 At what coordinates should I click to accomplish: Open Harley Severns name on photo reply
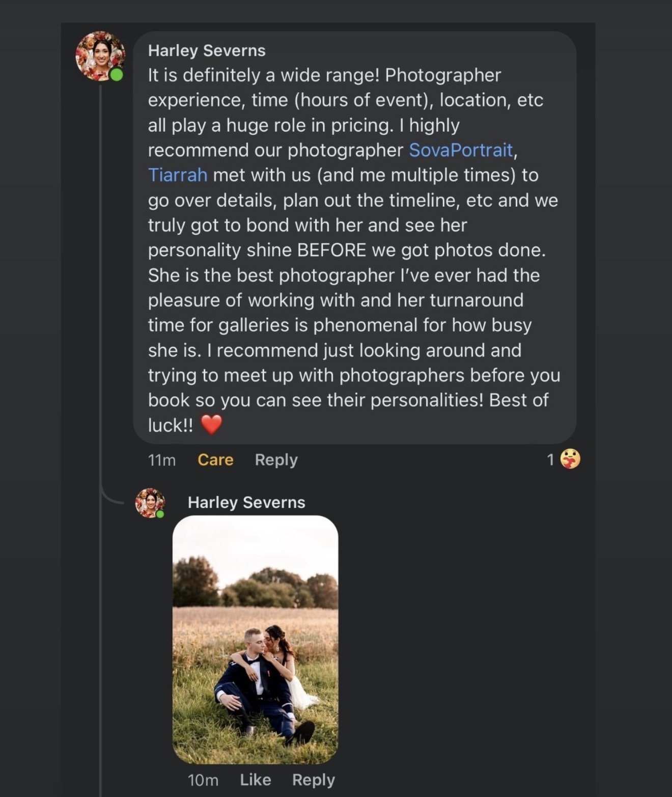coord(246,502)
